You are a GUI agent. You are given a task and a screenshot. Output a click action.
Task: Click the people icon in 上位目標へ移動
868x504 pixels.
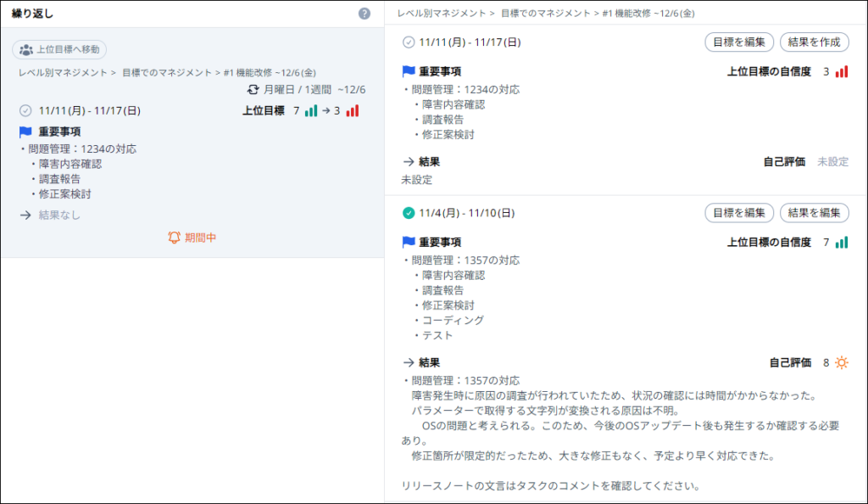26,50
